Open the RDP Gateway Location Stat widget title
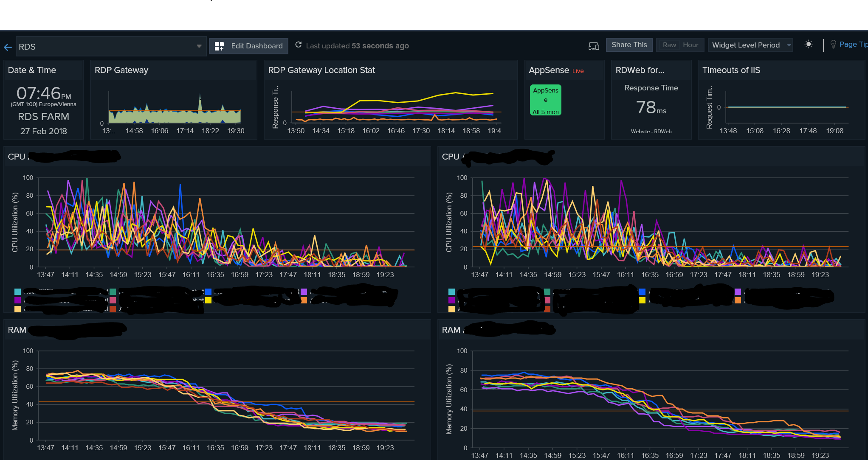Screen dimensions: 868x460 [321, 70]
